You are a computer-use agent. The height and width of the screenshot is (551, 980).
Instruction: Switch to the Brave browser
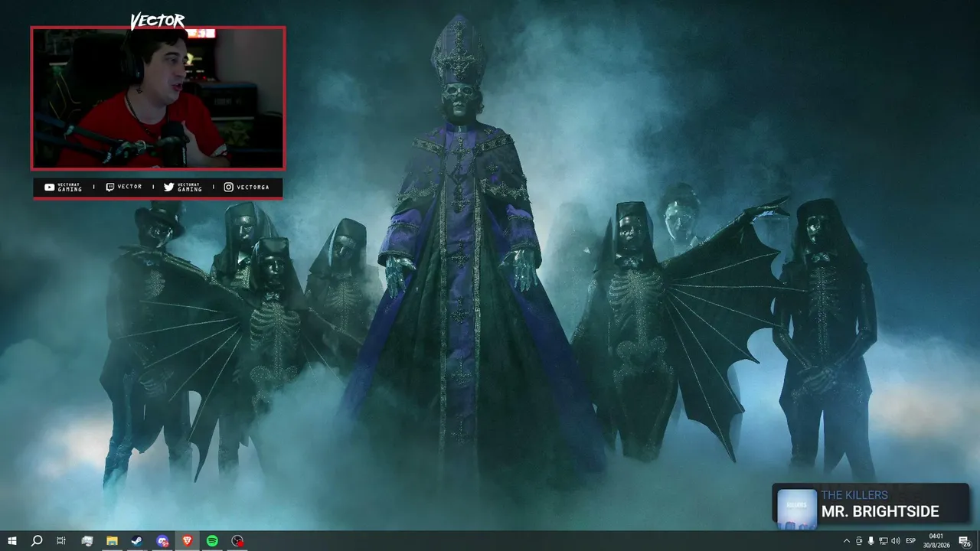pyautogui.click(x=188, y=541)
